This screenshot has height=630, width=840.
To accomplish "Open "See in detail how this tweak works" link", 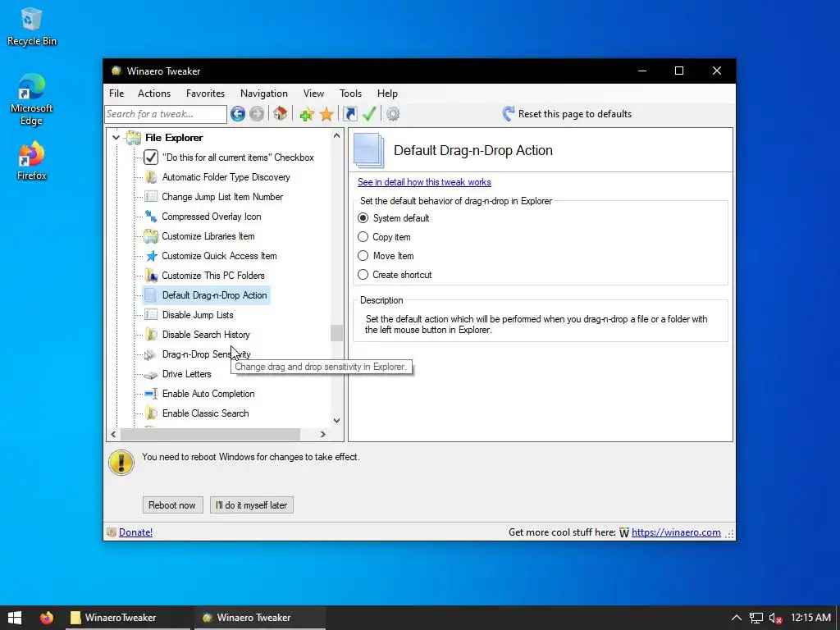I will tap(424, 182).
